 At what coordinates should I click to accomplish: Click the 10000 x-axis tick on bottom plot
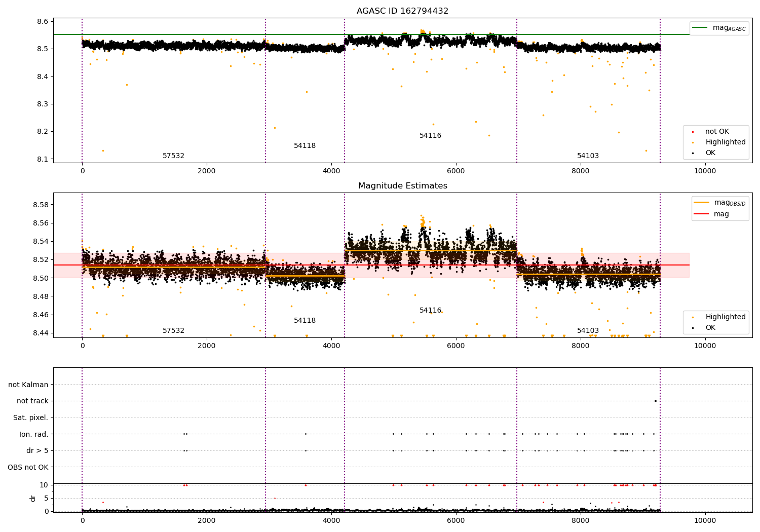[705, 520]
